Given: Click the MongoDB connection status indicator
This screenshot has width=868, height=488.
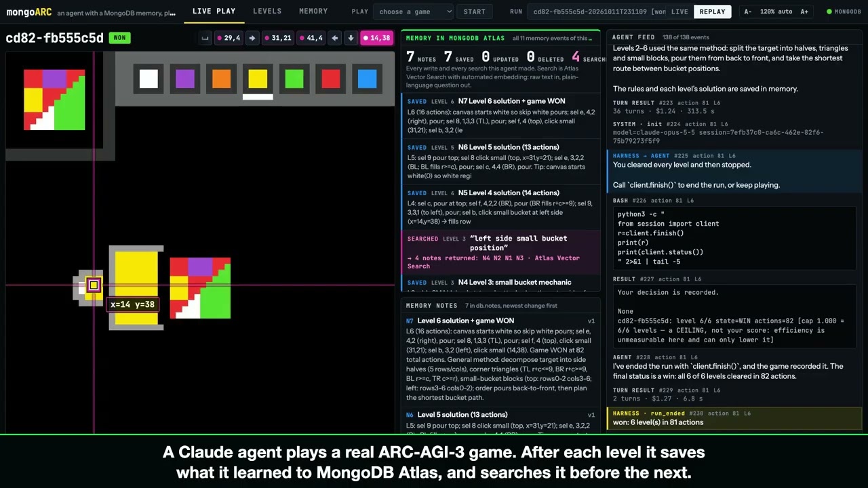Looking at the screenshot, I should point(844,12).
